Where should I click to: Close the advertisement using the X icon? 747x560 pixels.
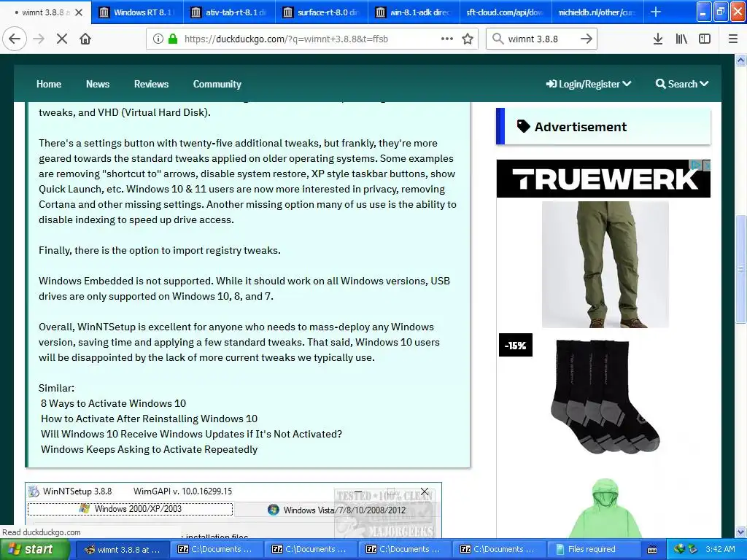706,165
